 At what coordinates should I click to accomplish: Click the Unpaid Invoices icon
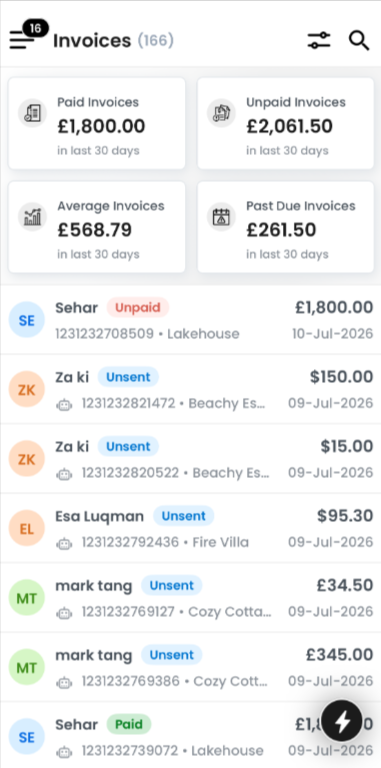(221, 113)
